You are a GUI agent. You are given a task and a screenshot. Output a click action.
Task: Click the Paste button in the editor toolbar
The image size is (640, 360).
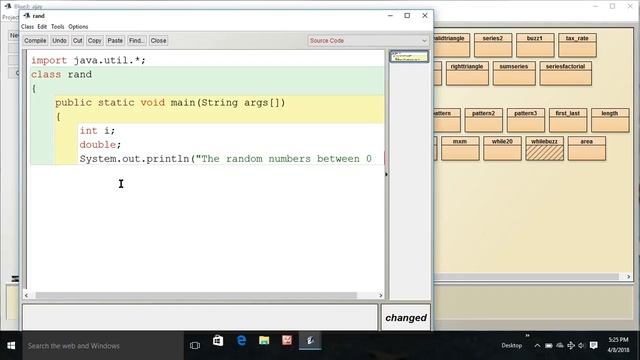click(x=115, y=40)
